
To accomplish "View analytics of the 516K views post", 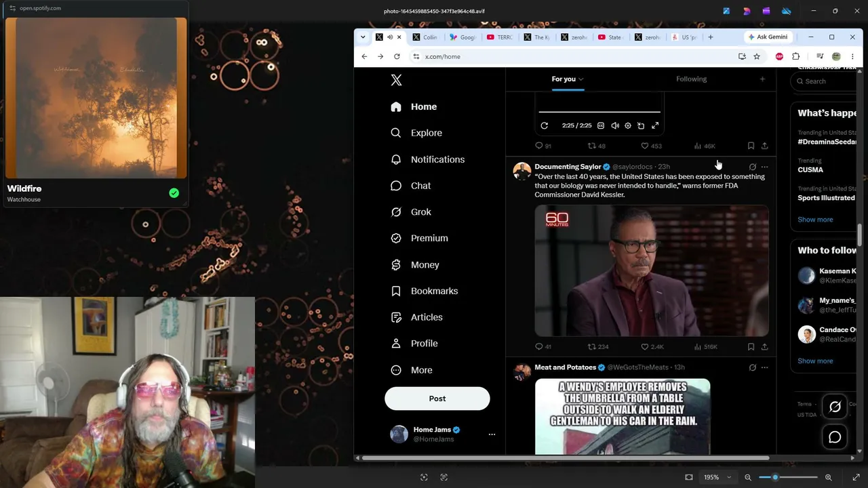I will (705, 347).
